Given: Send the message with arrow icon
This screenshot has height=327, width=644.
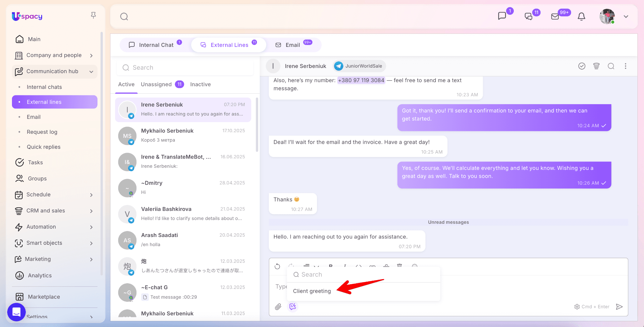Looking at the screenshot, I should pos(619,307).
